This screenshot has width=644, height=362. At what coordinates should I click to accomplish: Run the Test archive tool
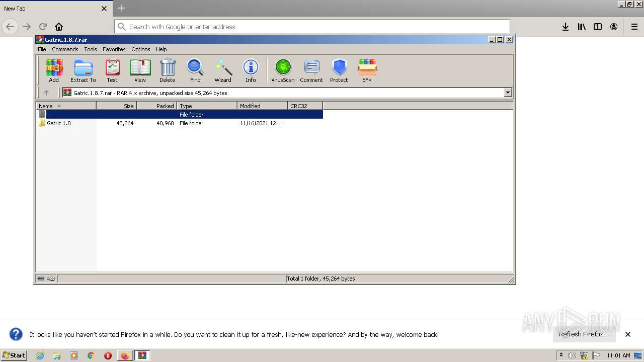(112, 70)
